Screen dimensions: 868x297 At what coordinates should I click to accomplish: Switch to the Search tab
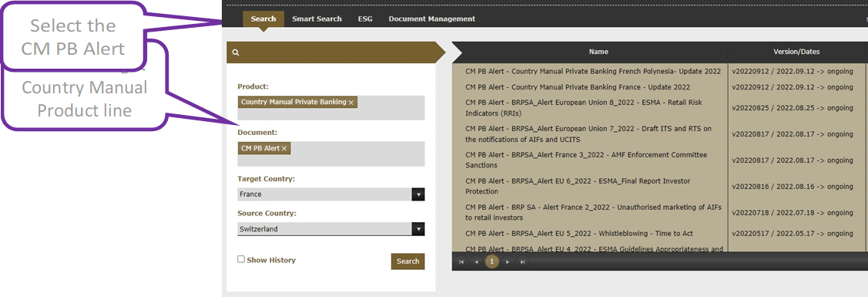[263, 19]
